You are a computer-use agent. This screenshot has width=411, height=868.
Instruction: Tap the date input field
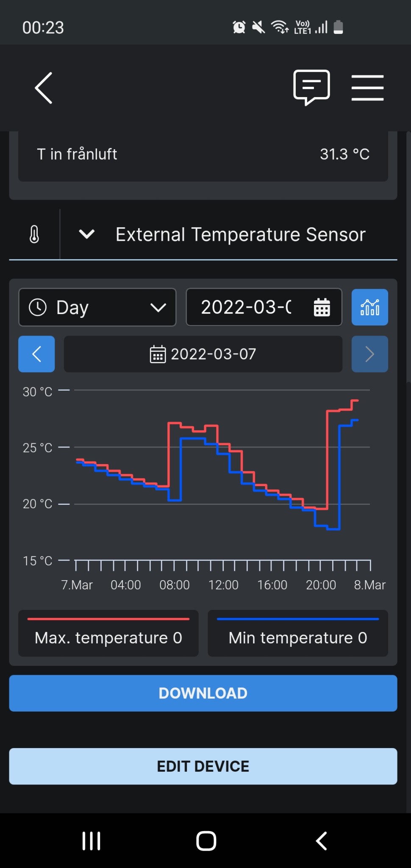click(248, 307)
